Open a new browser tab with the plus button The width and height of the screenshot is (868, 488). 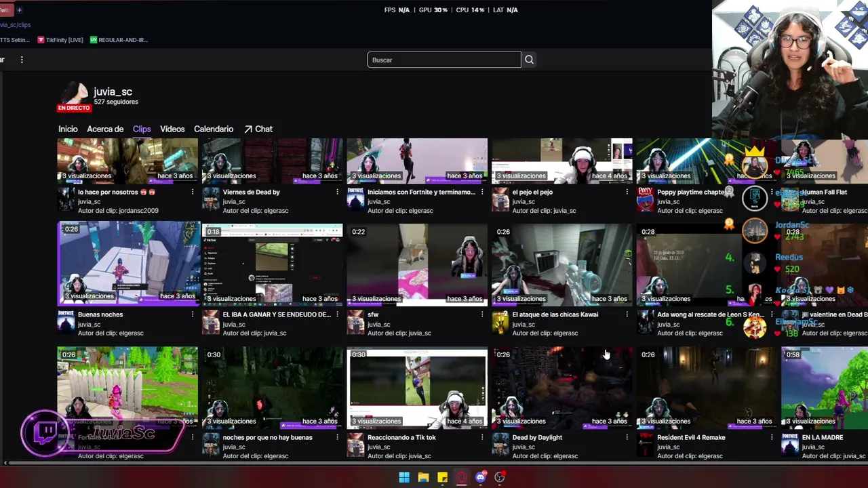click(19, 10)
